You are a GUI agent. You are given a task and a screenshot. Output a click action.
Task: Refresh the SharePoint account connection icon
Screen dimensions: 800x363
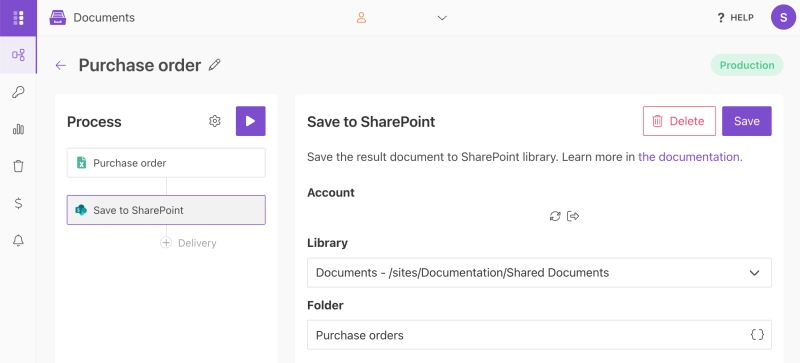pos(555,216)
